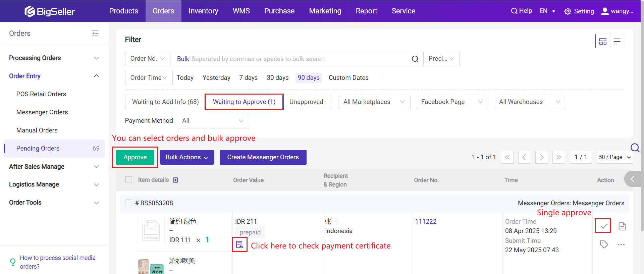Image resolution: width=644 pixels, height=274 pixels.
Task: Click floating search icon at right edge
Action: point(635,148)
